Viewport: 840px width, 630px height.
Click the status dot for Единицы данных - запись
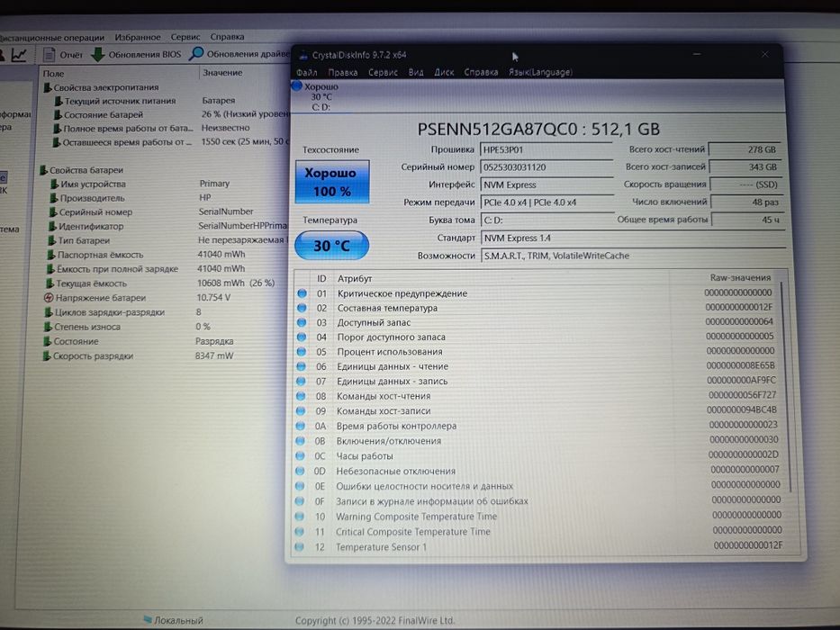pos(301,382)
